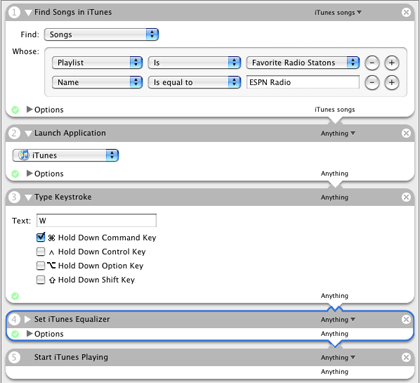
Task: Open iTunes songs input type menu
Action: pyautogui.click(x=338, y=13)
